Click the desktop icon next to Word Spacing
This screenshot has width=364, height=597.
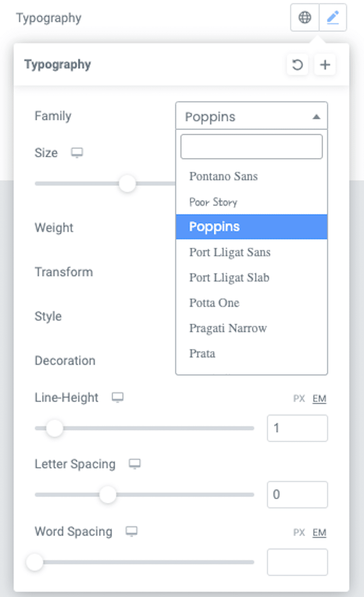click(131, 531)
